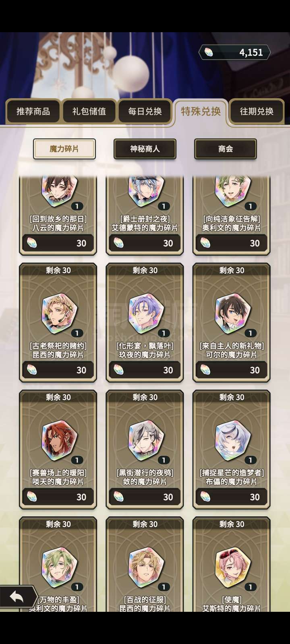Select the 商会 sub-category

point(226,149)
